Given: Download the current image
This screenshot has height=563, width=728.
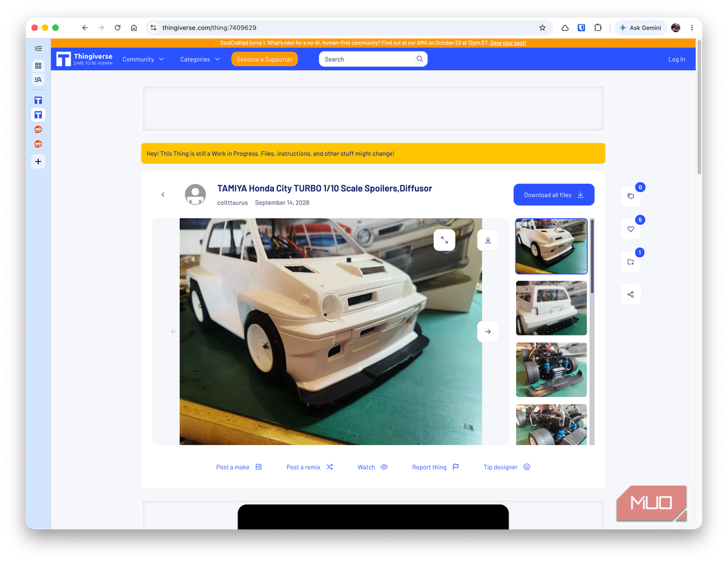Looking at the screenshot, I should coord(488,240).
